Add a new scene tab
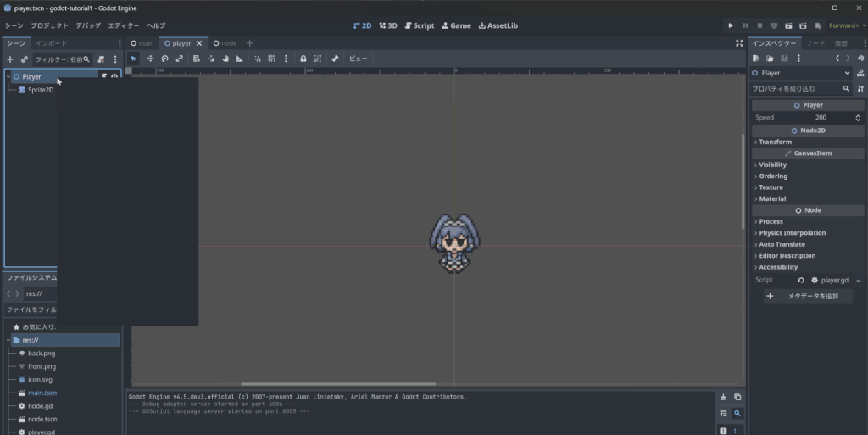868x435 pixels. coord(250,43)
